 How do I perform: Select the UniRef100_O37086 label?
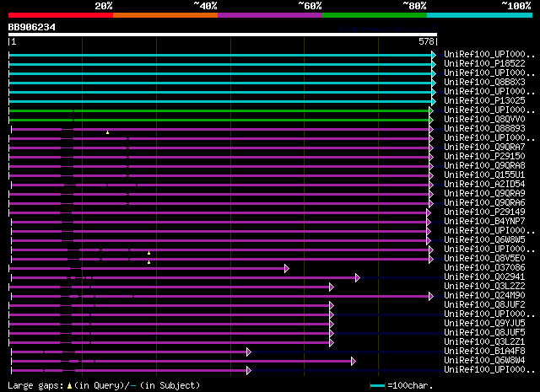pos(484,268)
